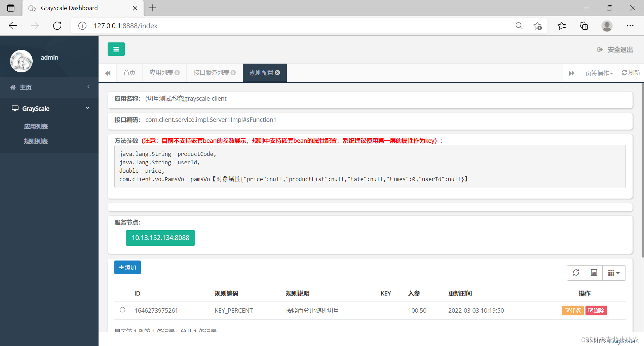
Task: Close the GrayScale Dashboard browser tab
Action: (x=135, y=8)
